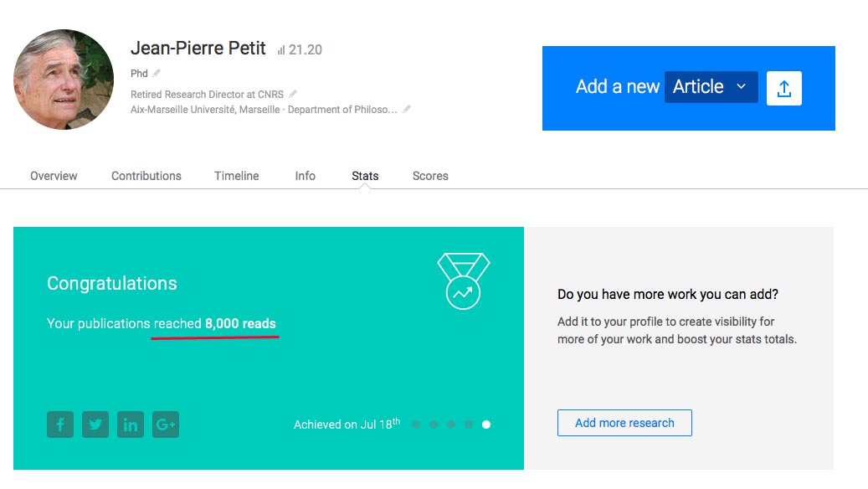The image size is (868, 489).
Task: Select the first carousel dot
Action: tap(416, 425)
